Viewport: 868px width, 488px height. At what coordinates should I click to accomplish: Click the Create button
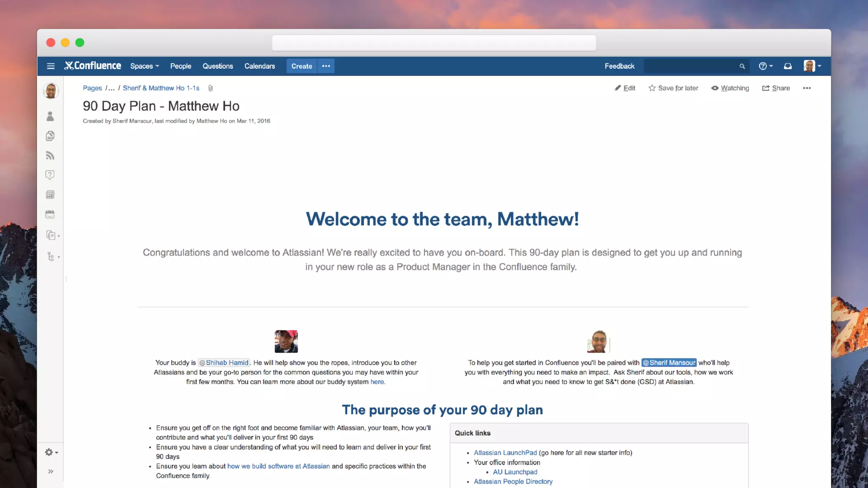click(301, 66)
